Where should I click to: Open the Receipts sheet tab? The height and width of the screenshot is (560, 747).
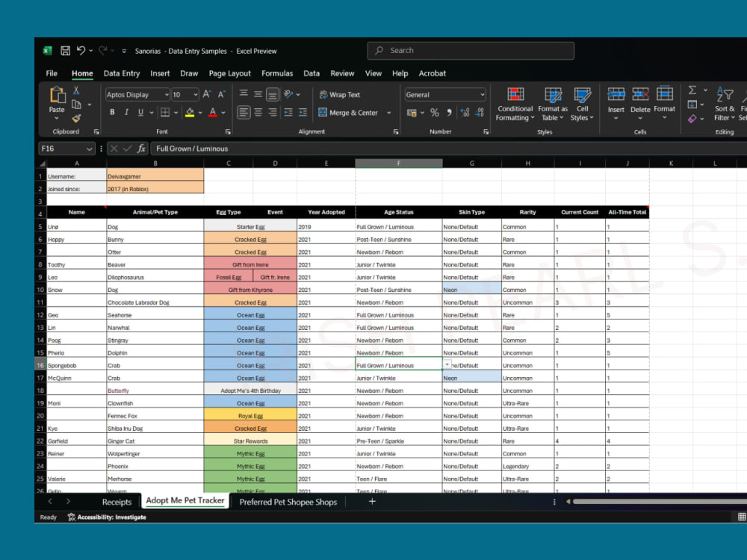tap(117, 502)
